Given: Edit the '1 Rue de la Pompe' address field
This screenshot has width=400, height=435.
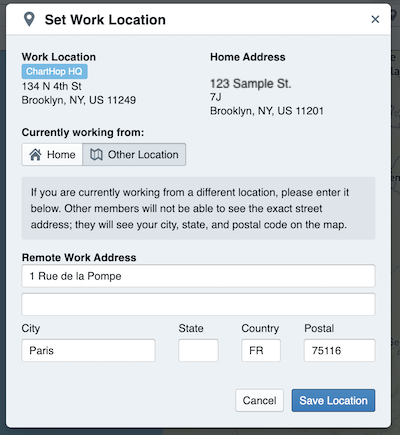Looking at the screenshot, I should click(x=198, y=276).
